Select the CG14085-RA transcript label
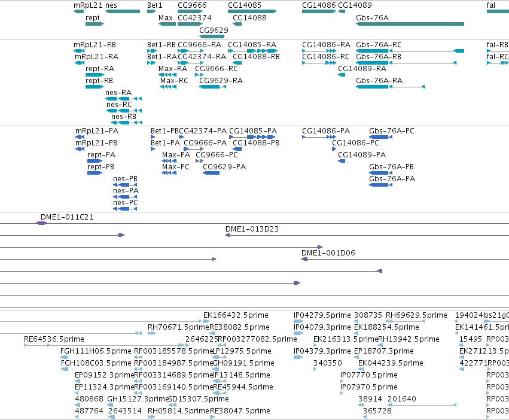 (252, 45)
